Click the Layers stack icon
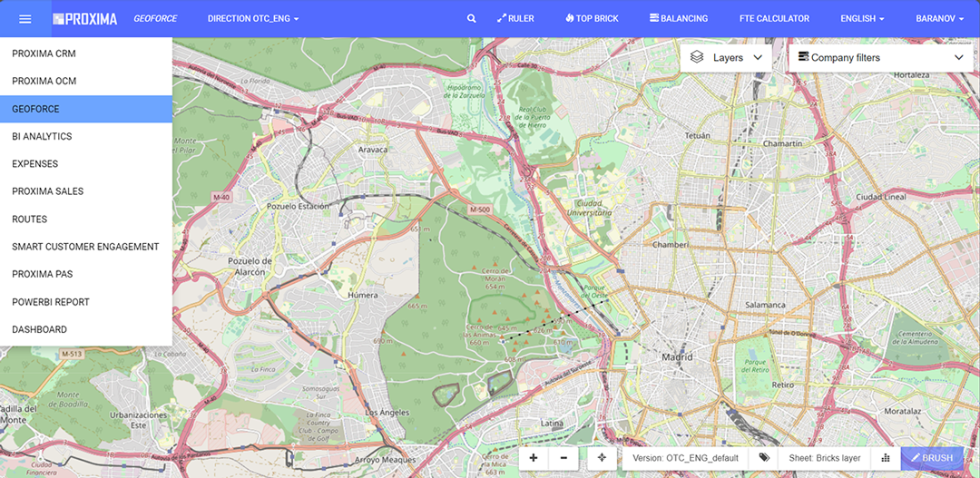 coord(697,57)
